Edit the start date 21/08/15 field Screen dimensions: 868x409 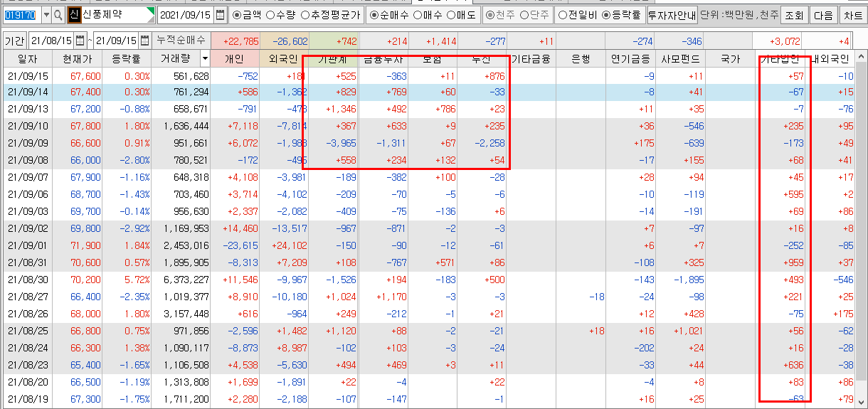(x=51, y=41)
